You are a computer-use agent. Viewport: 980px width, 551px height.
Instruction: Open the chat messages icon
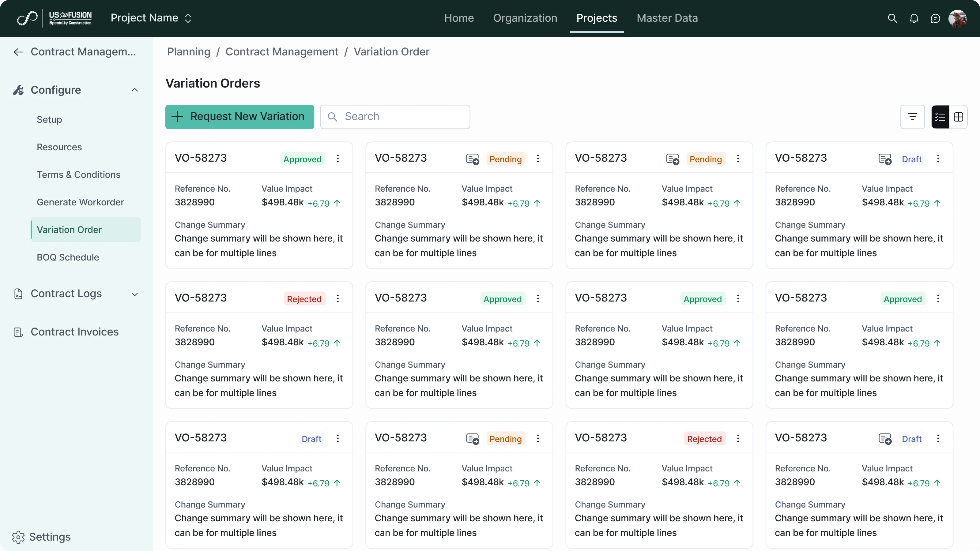pyautogui.click(x=936, y=18)
